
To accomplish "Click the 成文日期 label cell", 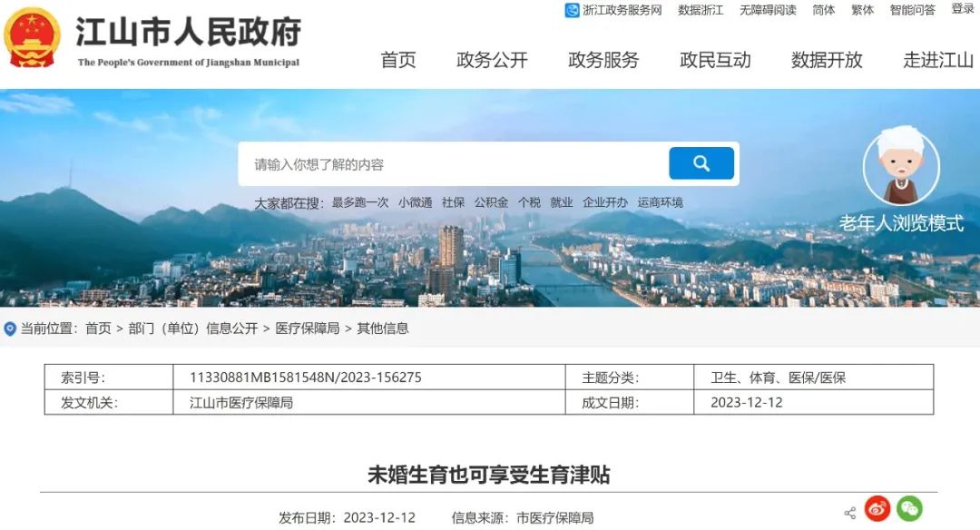I will [x=630, y=403].
